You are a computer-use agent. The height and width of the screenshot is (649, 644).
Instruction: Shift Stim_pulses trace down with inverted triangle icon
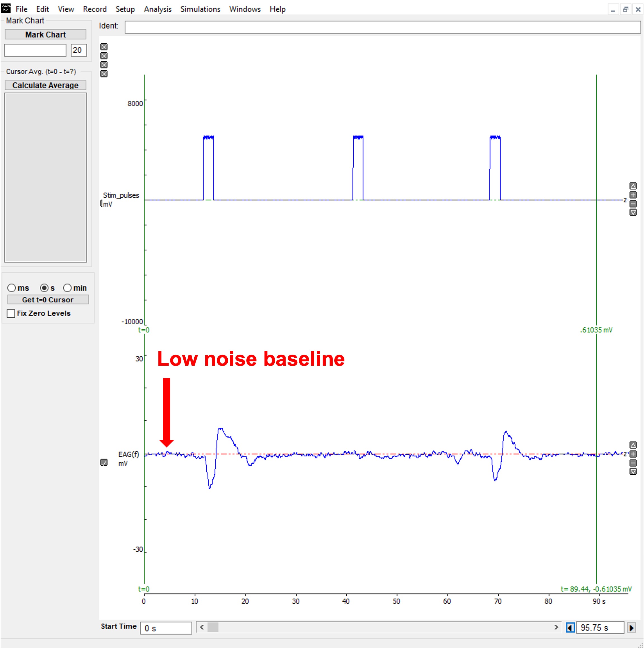click(633, 212)
